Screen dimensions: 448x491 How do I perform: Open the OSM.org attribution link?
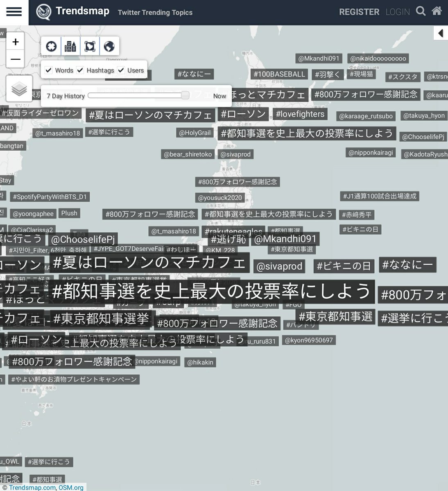[x=71, y=487]
